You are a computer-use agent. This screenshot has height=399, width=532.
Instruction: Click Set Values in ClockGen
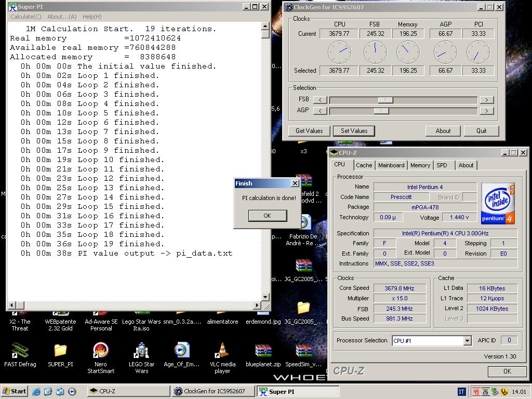coord(354,131)
